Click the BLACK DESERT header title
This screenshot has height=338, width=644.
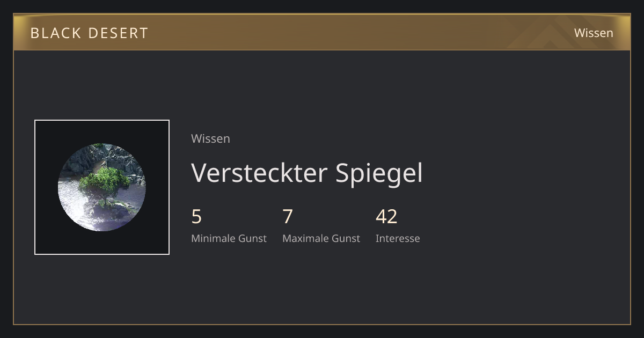(90, 33)
